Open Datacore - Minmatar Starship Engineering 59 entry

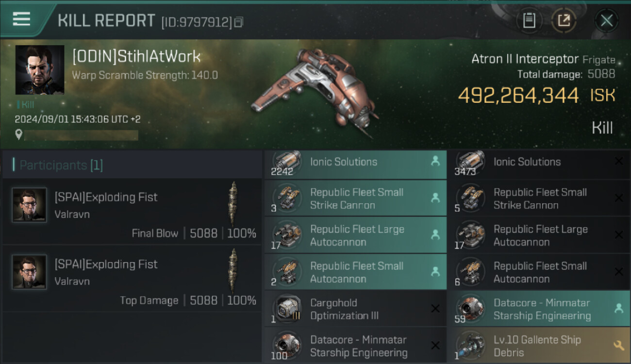click(x=539, y=309)
